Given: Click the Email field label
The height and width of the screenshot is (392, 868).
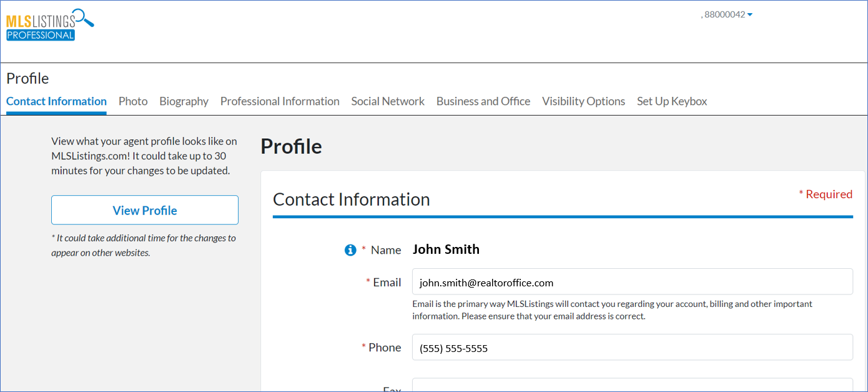Looking at the screenshot, I should click(x=387, y=283).
